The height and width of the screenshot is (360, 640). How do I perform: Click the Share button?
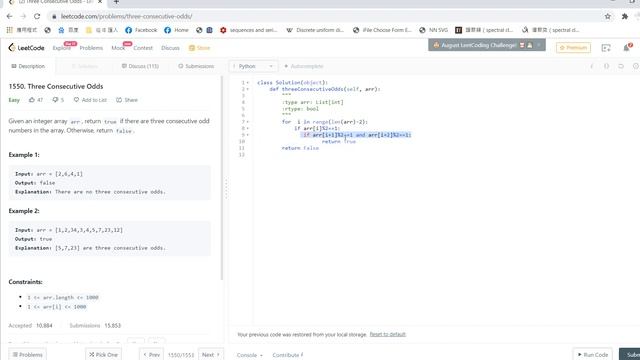coord(127,100)
